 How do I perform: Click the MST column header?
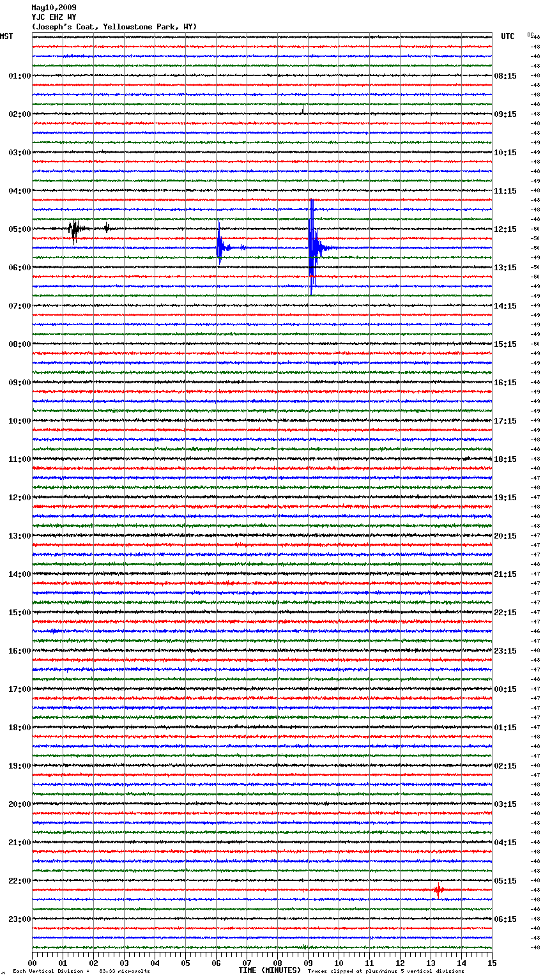[x=6, y=36]
